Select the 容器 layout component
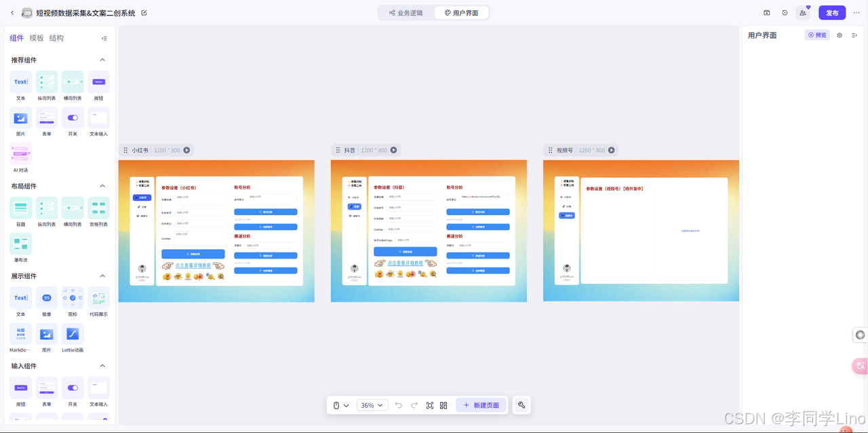This screenshot has height=433, width=868. [20, 212]
